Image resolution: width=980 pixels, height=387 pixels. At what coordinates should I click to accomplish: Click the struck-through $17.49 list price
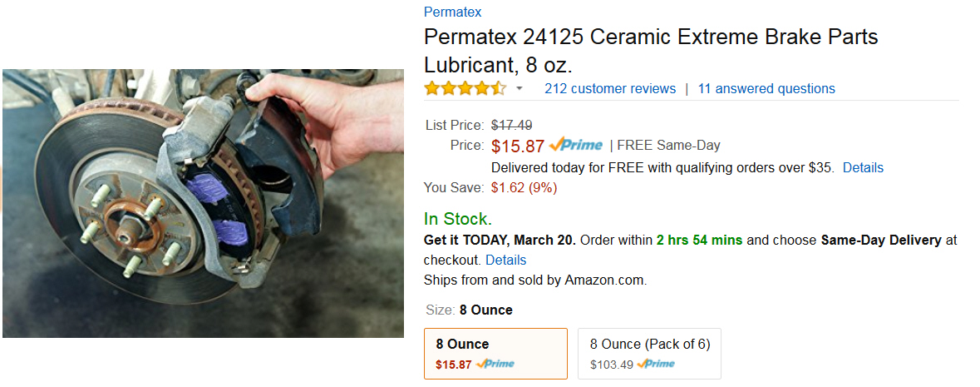511,125
